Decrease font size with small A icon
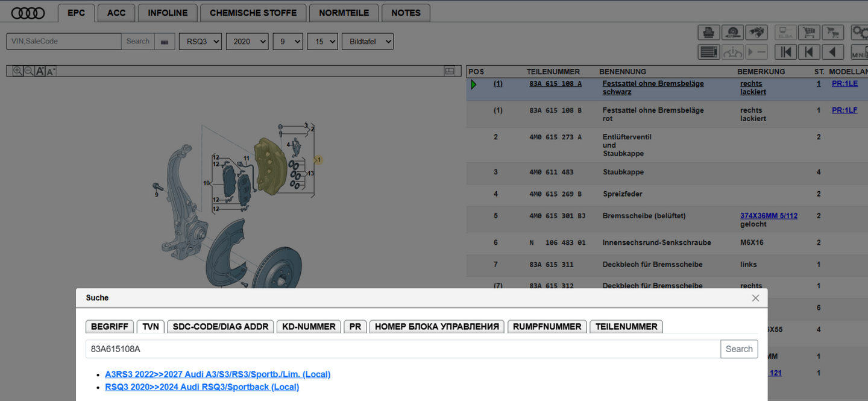The image size is (868, 401). pos(51,71)
